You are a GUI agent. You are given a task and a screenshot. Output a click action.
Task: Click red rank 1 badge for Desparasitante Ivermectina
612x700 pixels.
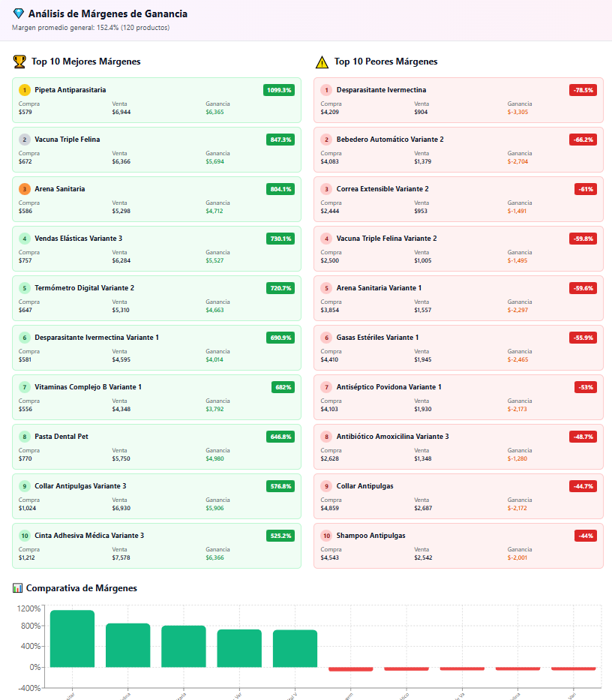click(326, 90)
